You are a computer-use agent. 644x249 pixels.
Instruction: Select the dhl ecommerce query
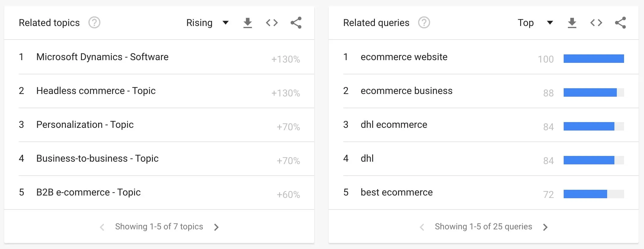(394, 124)
